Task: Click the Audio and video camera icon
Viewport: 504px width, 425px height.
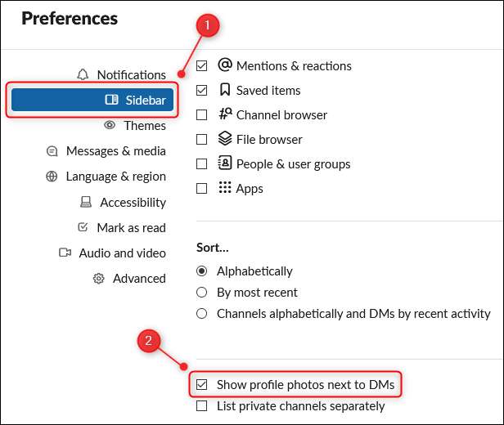Action: click(x=65, y=253)
